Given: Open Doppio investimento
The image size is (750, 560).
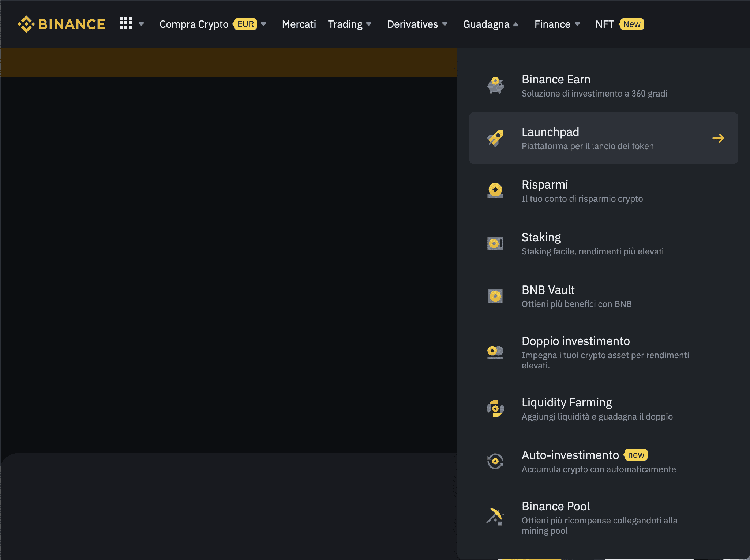Looking at the screenshot, I should tap(604, 352).
